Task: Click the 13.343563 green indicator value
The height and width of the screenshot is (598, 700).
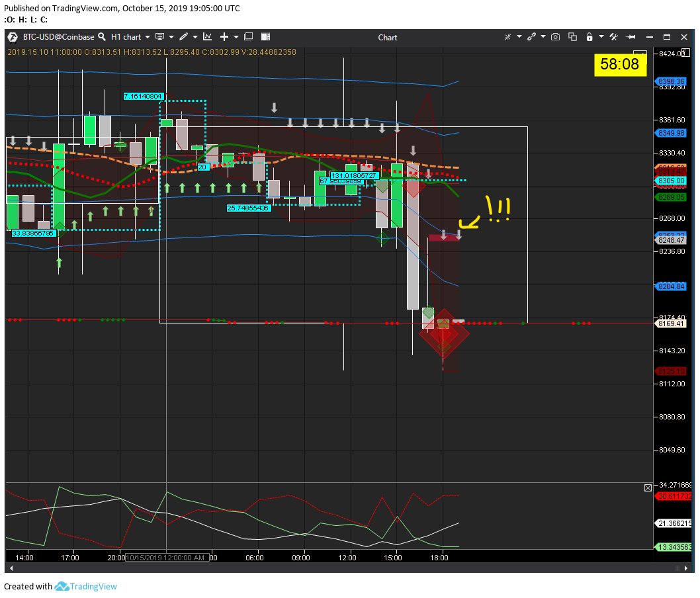Action: (674, 547)
